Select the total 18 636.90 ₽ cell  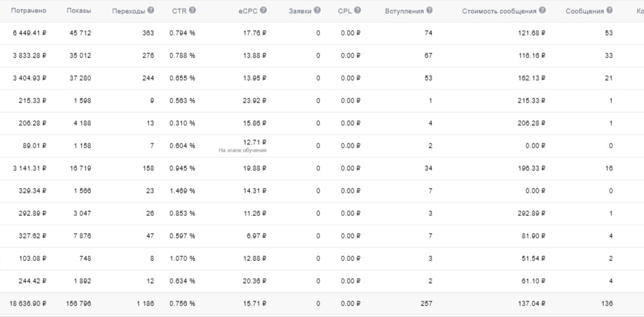tap(28, 304)
